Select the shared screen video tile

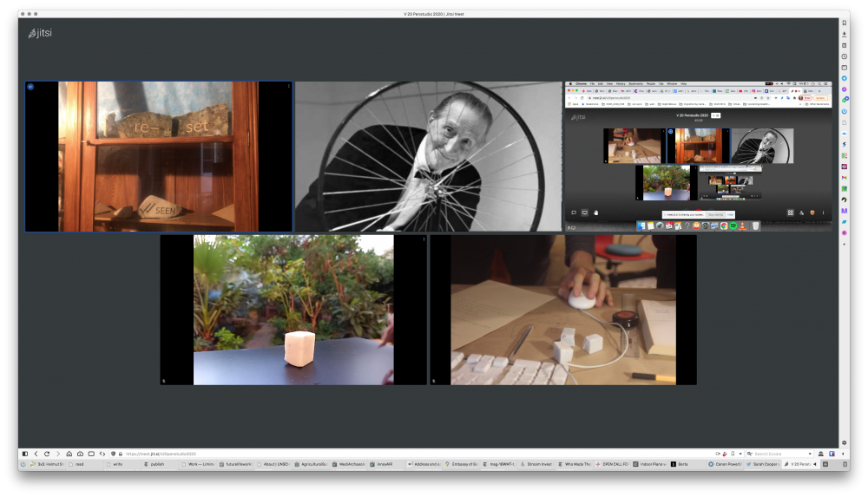(697, 157)
